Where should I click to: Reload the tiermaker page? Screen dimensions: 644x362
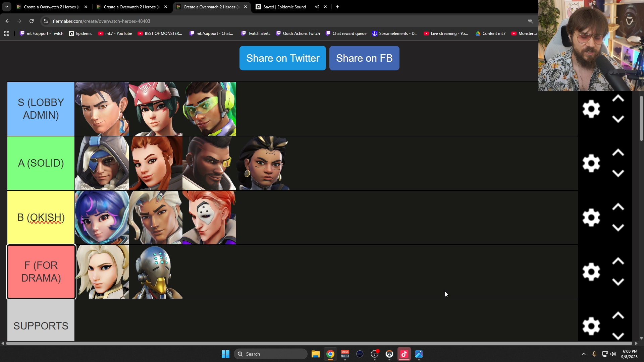(32, 21)
